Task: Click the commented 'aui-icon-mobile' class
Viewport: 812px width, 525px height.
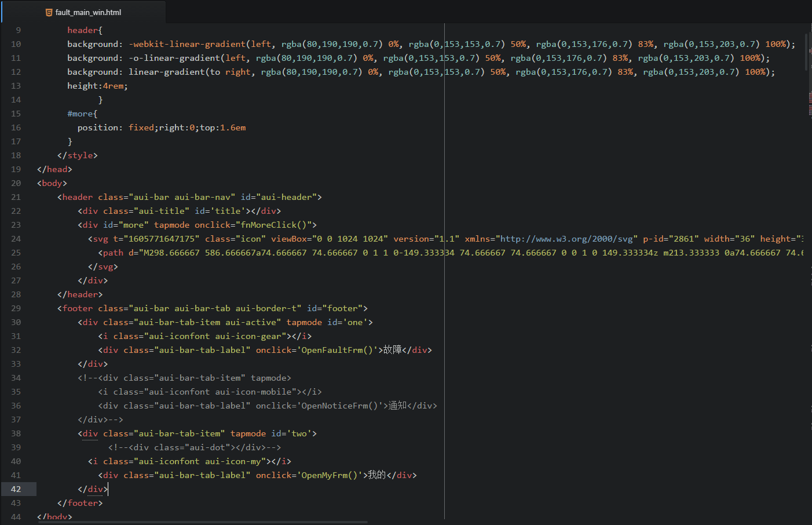Action: pyautogui.click(x=253, y=392)
